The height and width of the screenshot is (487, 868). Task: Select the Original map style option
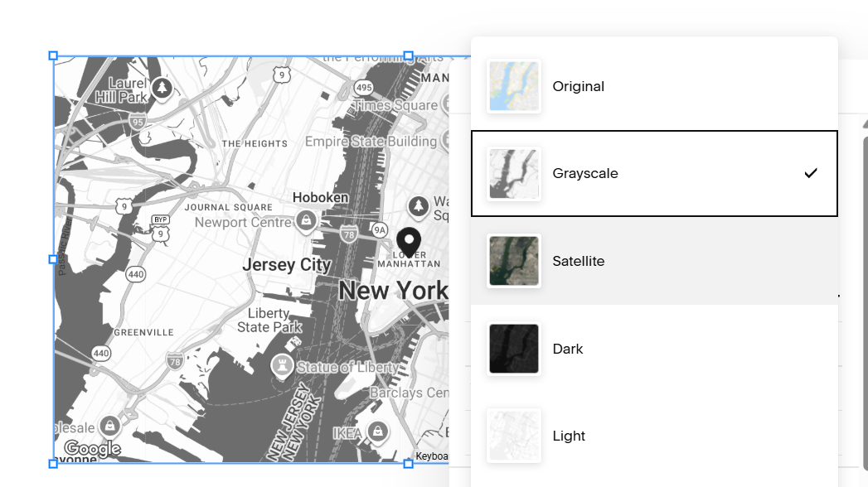pos(654,86)
